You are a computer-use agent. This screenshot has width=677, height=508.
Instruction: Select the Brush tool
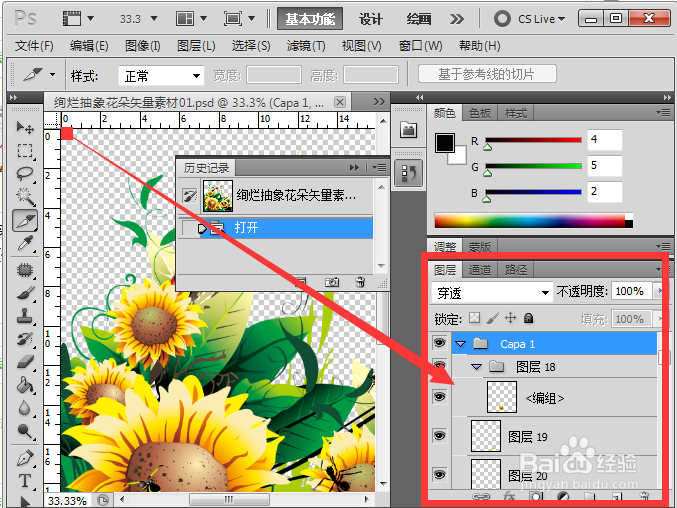[25, 293]
